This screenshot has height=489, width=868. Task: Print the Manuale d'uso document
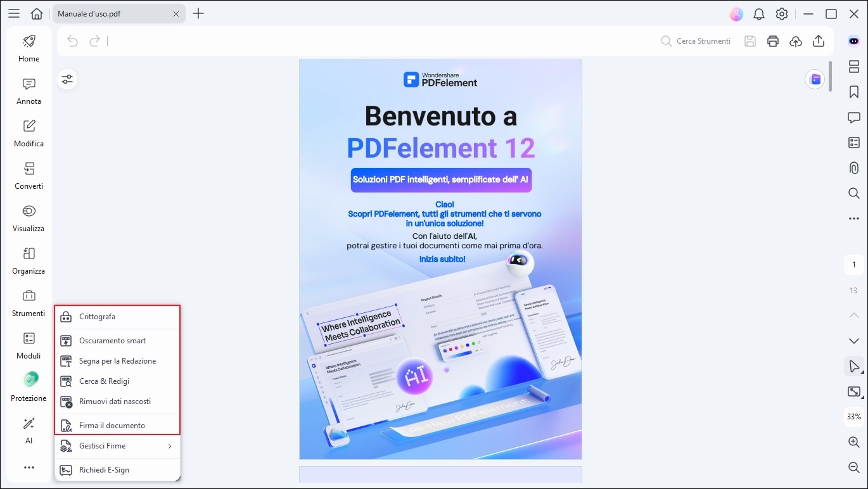pyautogui.click(x=772, y=41)
